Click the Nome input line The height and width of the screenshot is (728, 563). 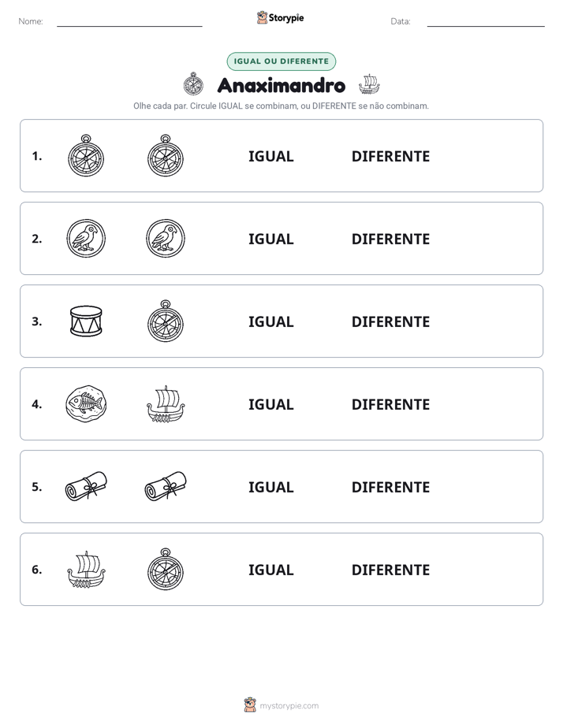coord(129,22)
